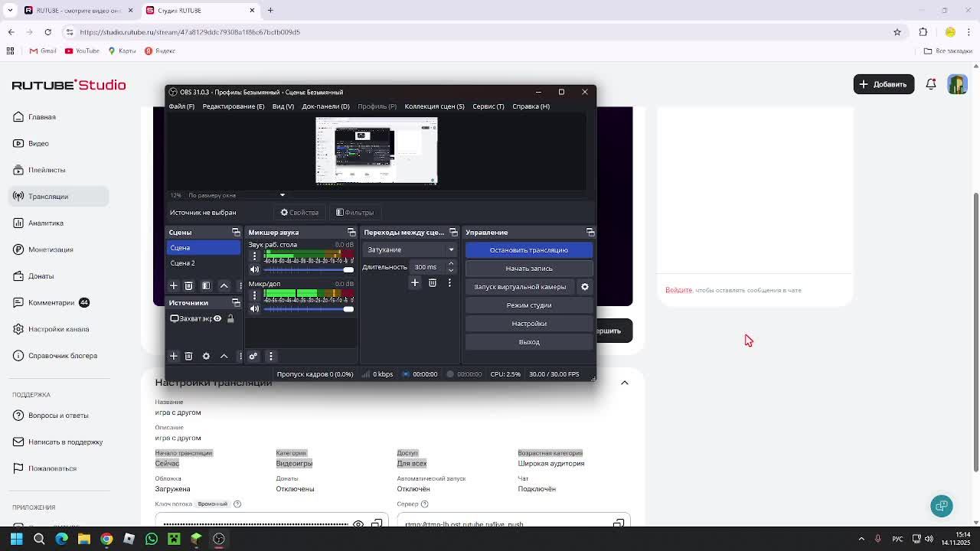Viewport: 980px width, 551px height.
Task: Click OBS preview thumbnail
Action: tap(377, 151)
